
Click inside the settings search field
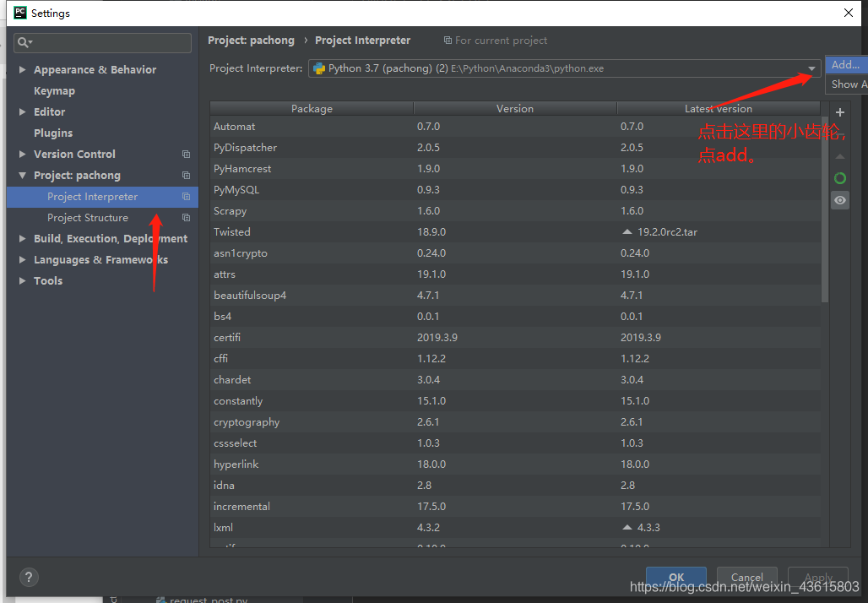[102, 42]
